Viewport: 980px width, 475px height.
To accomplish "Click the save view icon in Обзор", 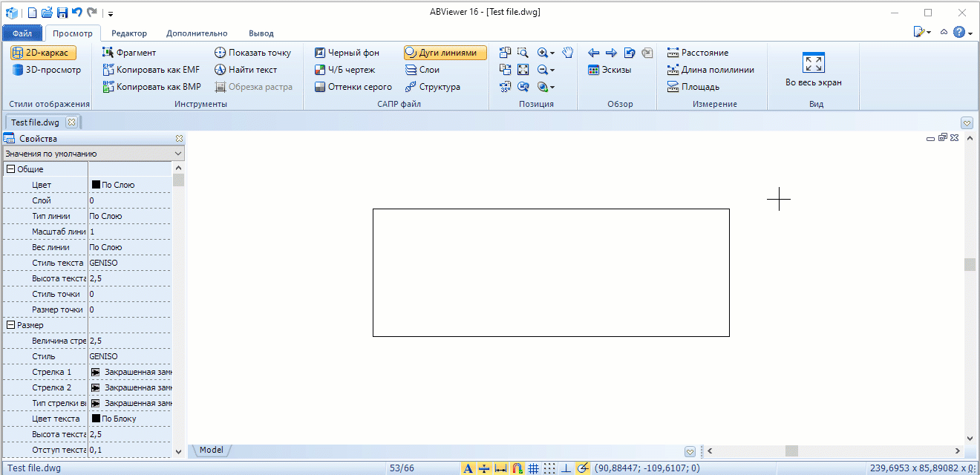I will (x=630, y=53).
